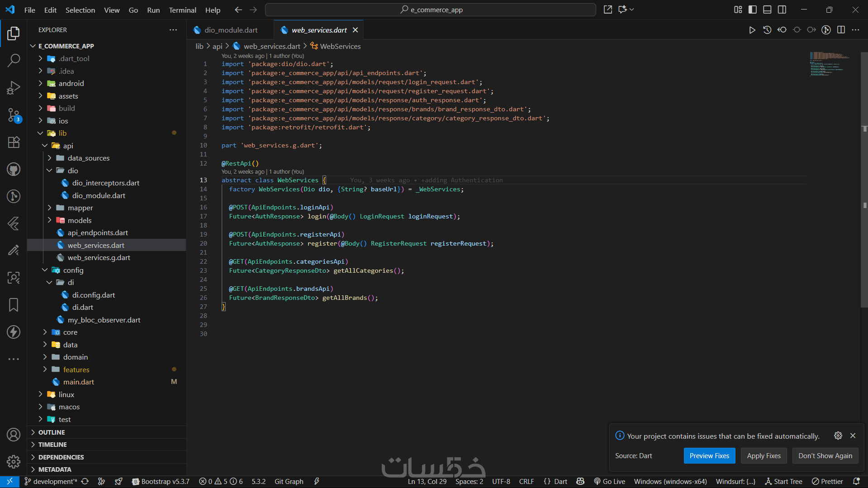Open the Help menu

(x=213, y=10)
